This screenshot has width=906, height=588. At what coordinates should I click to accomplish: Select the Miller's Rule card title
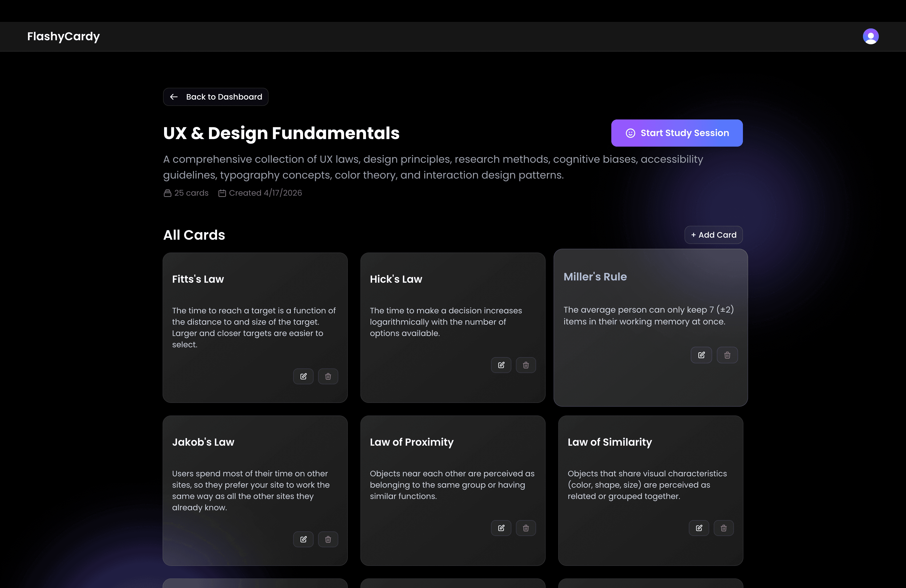coord(595,276)
